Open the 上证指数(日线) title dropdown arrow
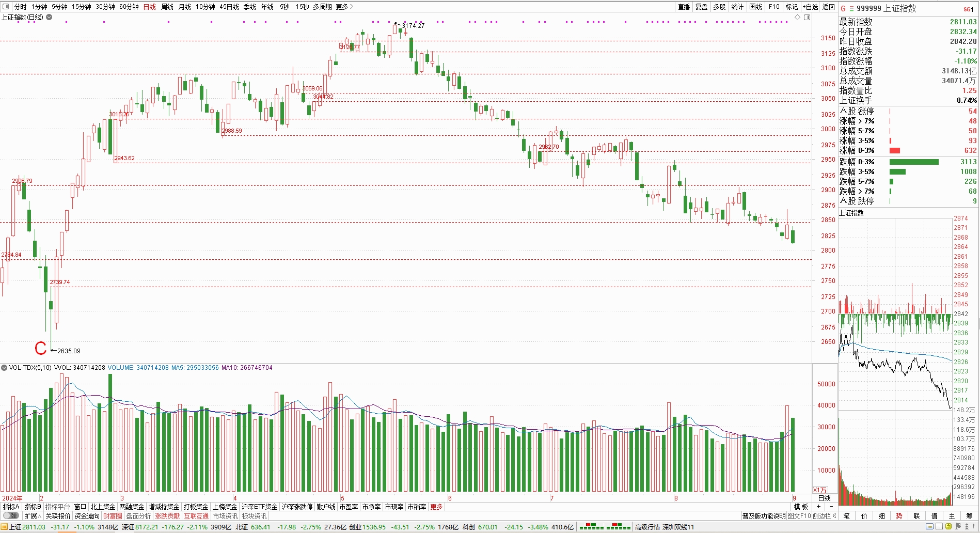The height and width of the screenshot is (533, 980). [49, 17]
